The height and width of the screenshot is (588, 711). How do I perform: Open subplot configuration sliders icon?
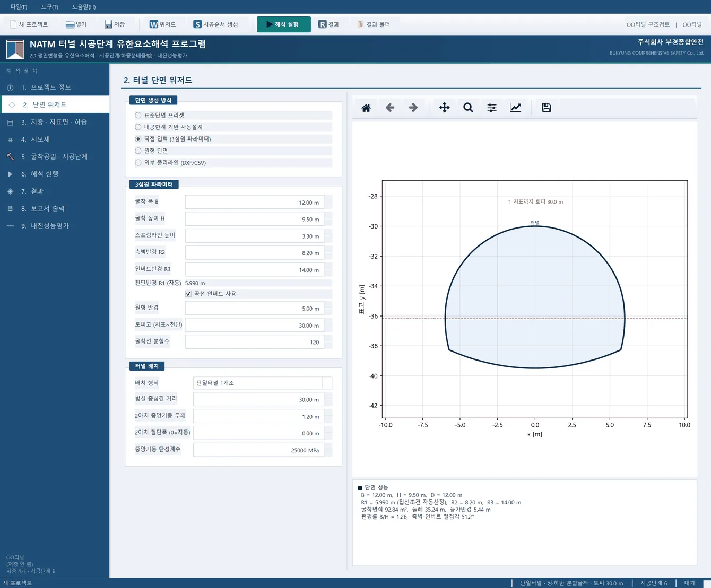[x=492, y=108]
